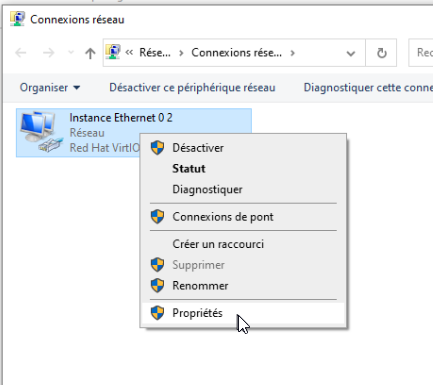Expand the chevron after Connexions rése...

point(292,53)
